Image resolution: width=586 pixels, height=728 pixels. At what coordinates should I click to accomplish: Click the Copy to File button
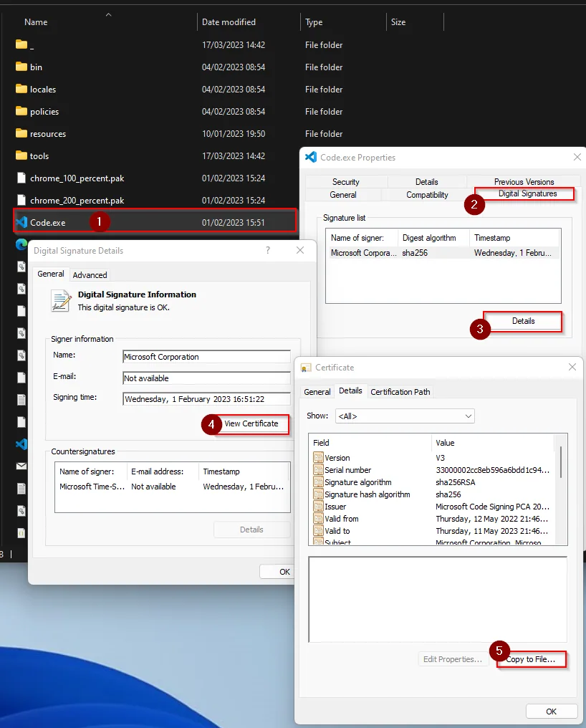(x=530, y=659)
